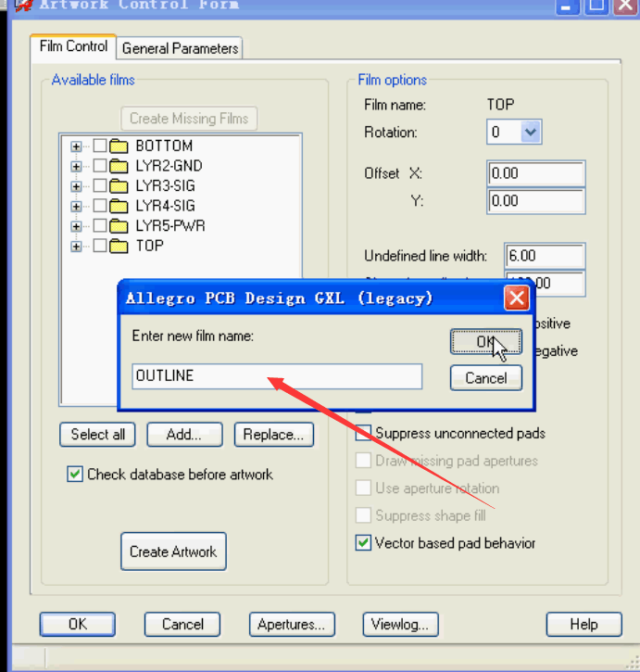Click the TOP film folder icon
The height and width of the screenshot is (672, 640).
(x=119, y=246)
